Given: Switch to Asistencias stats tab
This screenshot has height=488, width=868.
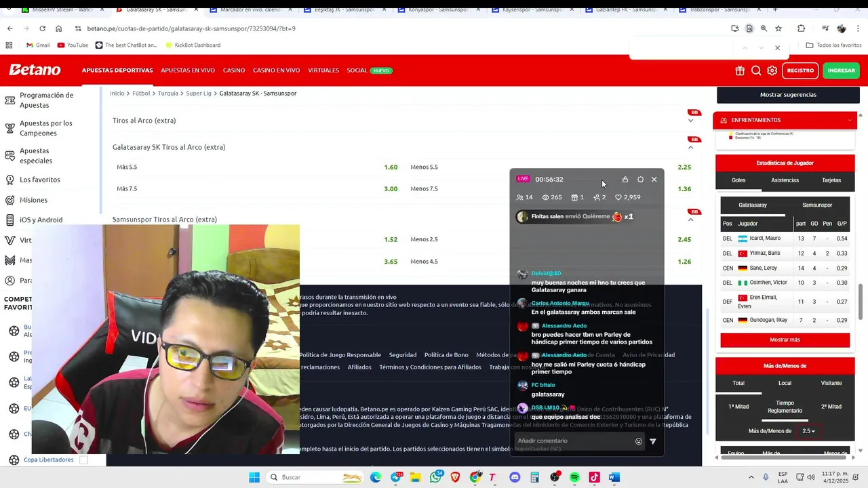Looking at the screenshot, I should [x=785, y=180].
